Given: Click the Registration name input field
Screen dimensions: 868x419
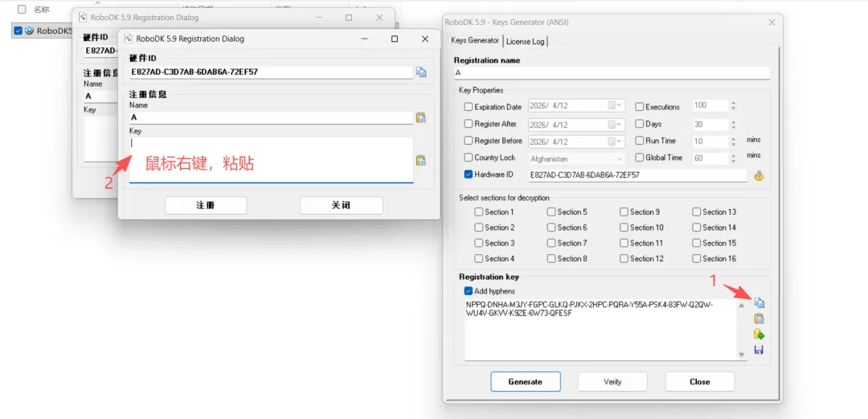Looking at the screenshot, I should click(612, 73).
